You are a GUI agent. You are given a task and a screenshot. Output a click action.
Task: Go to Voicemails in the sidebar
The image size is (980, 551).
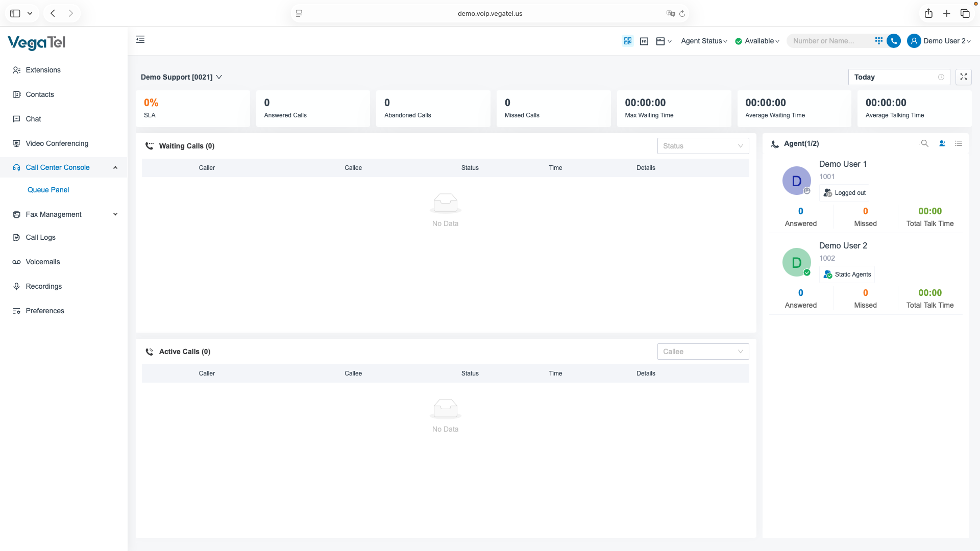[42, 262]
